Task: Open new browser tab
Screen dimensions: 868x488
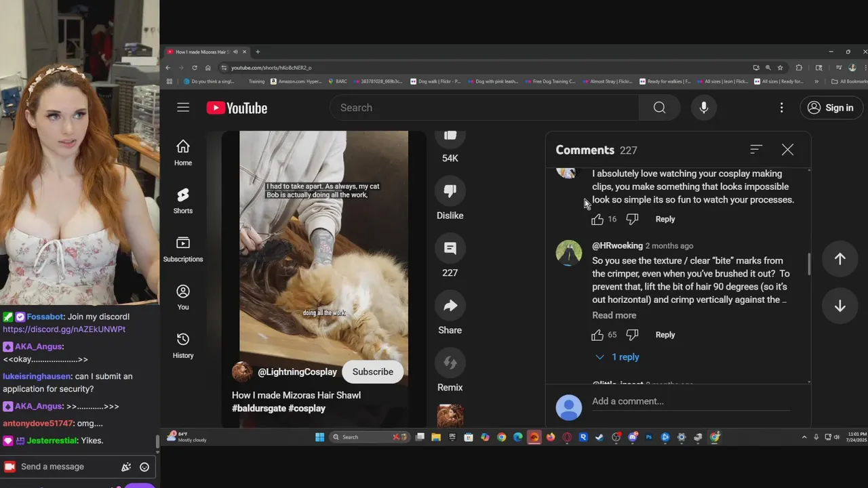Action: click(258, 52)
